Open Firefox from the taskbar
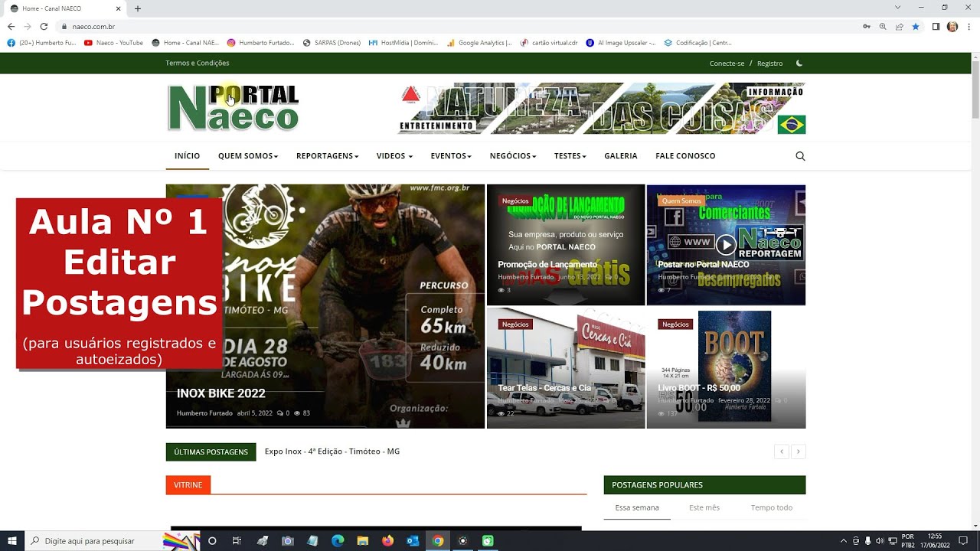980x551 pixels. [x=387, y=541]
